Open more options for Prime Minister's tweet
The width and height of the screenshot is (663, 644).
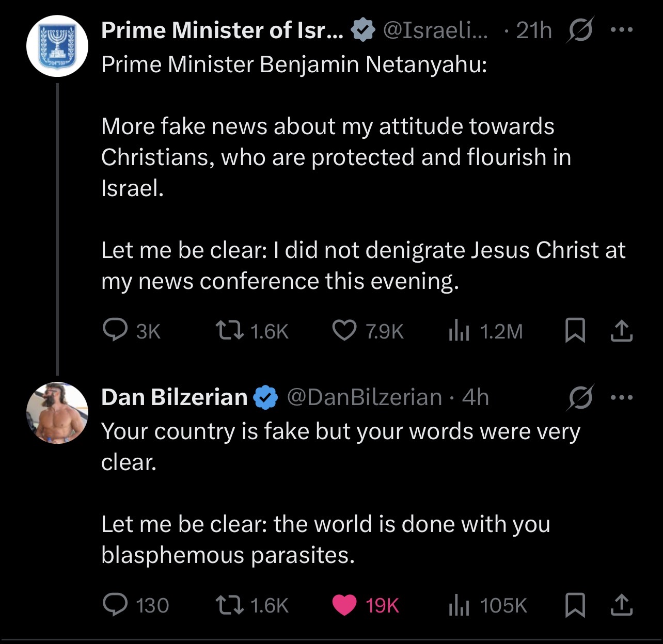[x=621, y=30]
